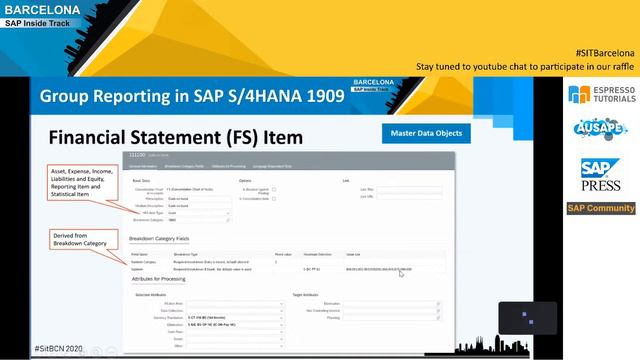Click the Attributes for Processing section heading
The image size is (640, 360).
coord(158,279)
